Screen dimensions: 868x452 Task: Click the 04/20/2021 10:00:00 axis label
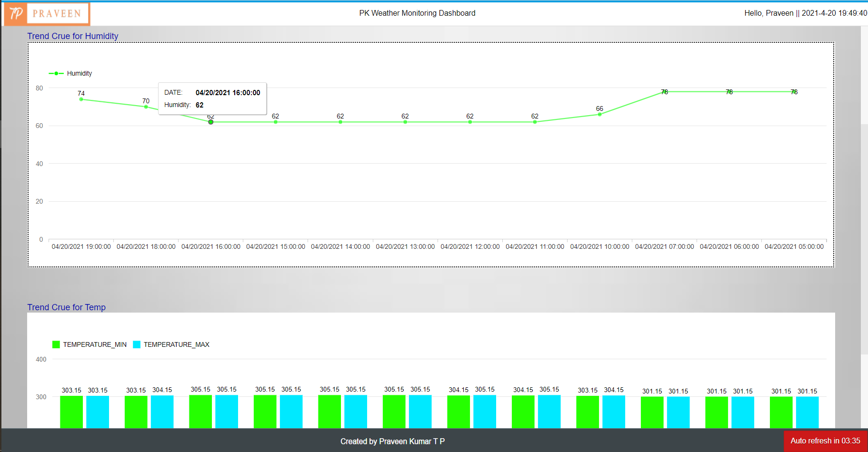599,246
